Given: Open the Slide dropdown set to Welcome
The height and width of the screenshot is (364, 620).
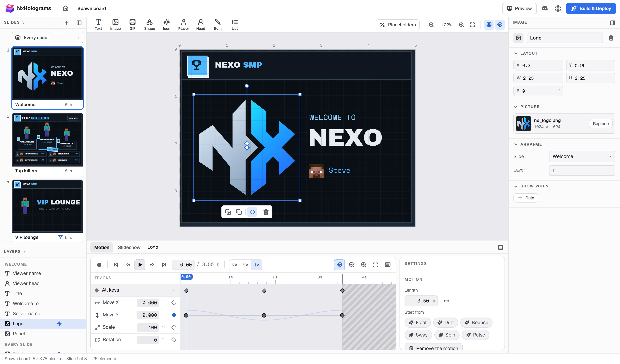Looking at the screenshot, I should [582, 156].
